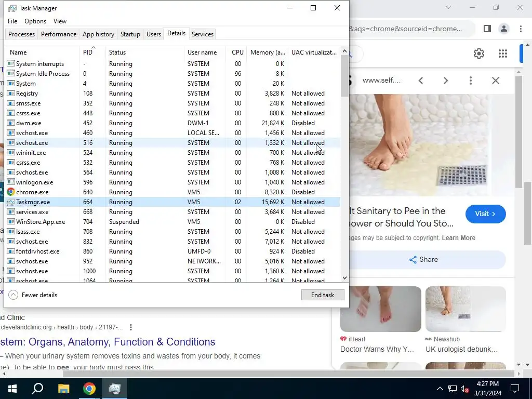Screen dimensions: 532x399
Task: Select the WinStore.App.exe process icon
Action: tap(11, 221)
